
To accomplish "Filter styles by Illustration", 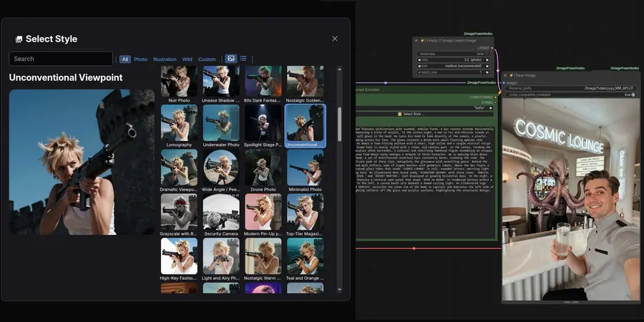I will [x=165, y=59].
